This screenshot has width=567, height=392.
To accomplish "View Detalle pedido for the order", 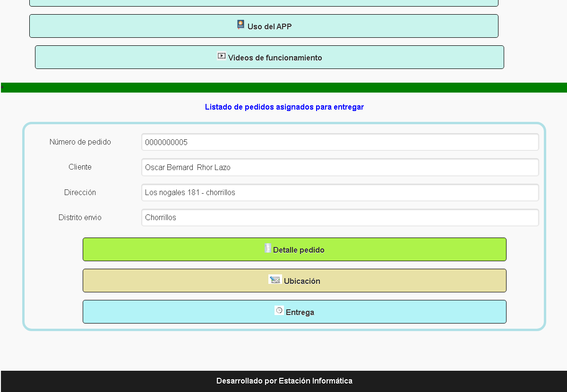I will click(298, 250).
